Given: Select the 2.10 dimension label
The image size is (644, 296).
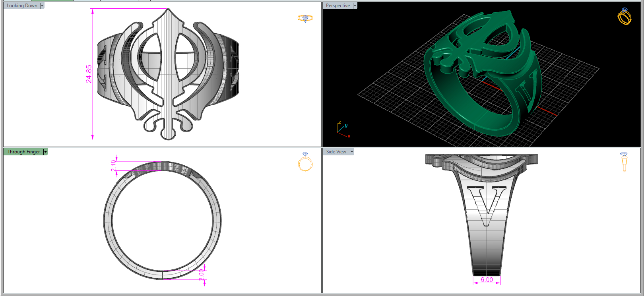Looking at the screenshot, I should tap(113, 166).
